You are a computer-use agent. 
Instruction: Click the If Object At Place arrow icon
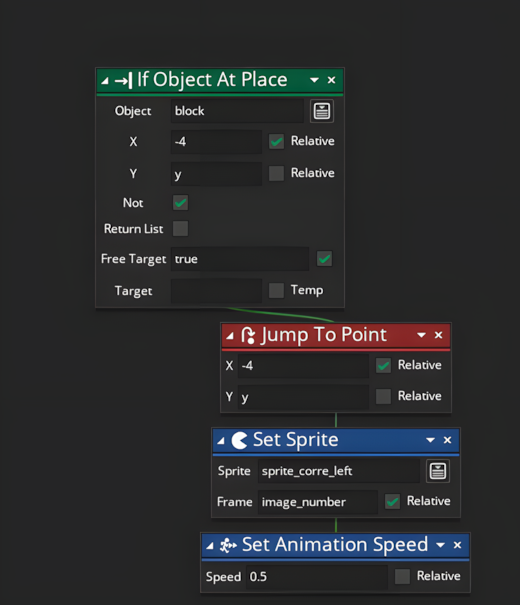123,80
